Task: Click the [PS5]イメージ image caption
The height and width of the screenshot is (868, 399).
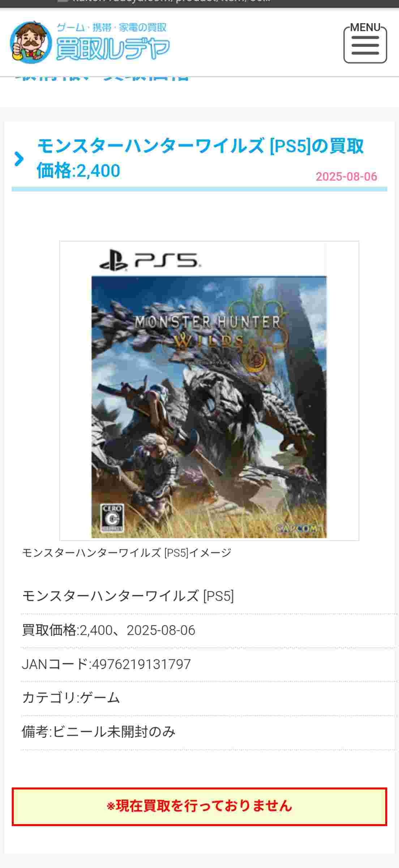Action: tap(126, 553)
